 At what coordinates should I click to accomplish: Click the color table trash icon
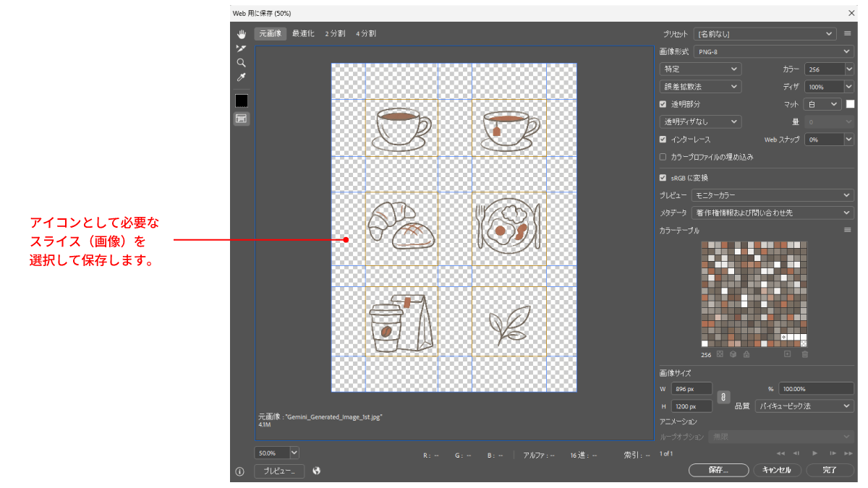click(804, 354)
